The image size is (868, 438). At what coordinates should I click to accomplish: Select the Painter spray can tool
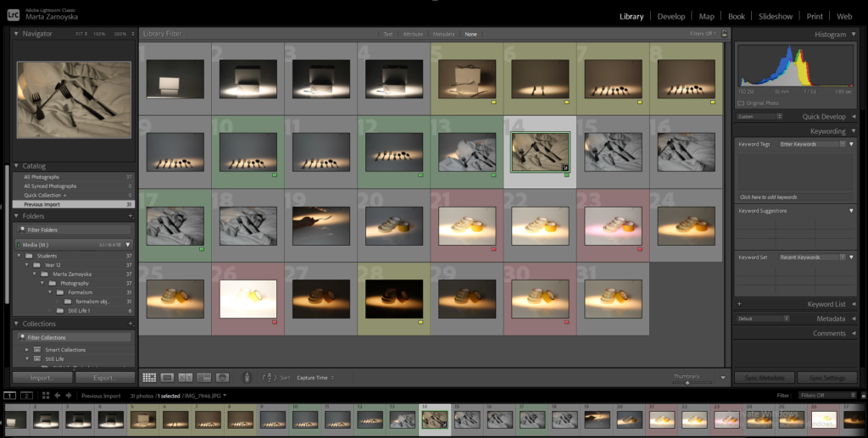click(247, 378)
